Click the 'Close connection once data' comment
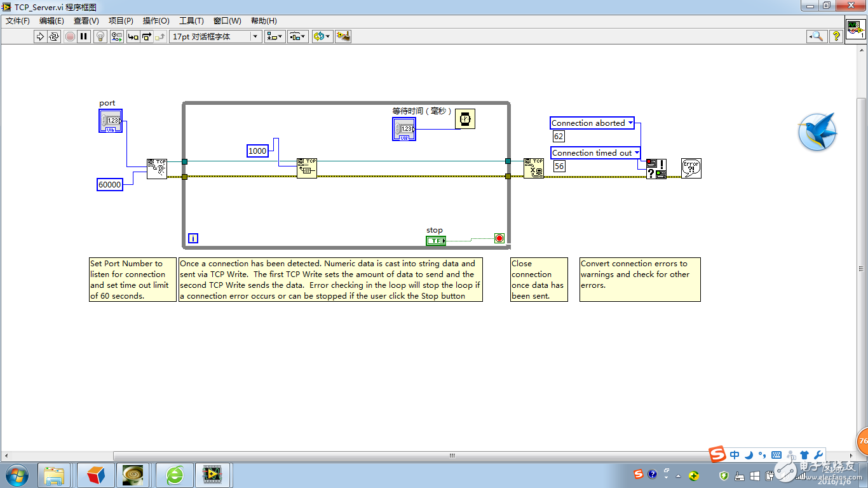This screenshot has height=488, width=868. [539, 280]
